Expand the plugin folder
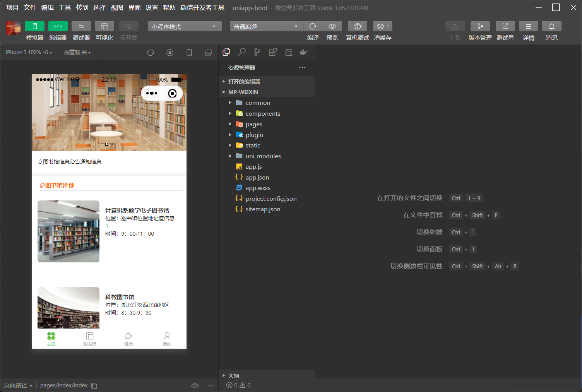Image resolution: width=582 pixels, height=392 pixels. pyautogui.click(x=267, y=135)
